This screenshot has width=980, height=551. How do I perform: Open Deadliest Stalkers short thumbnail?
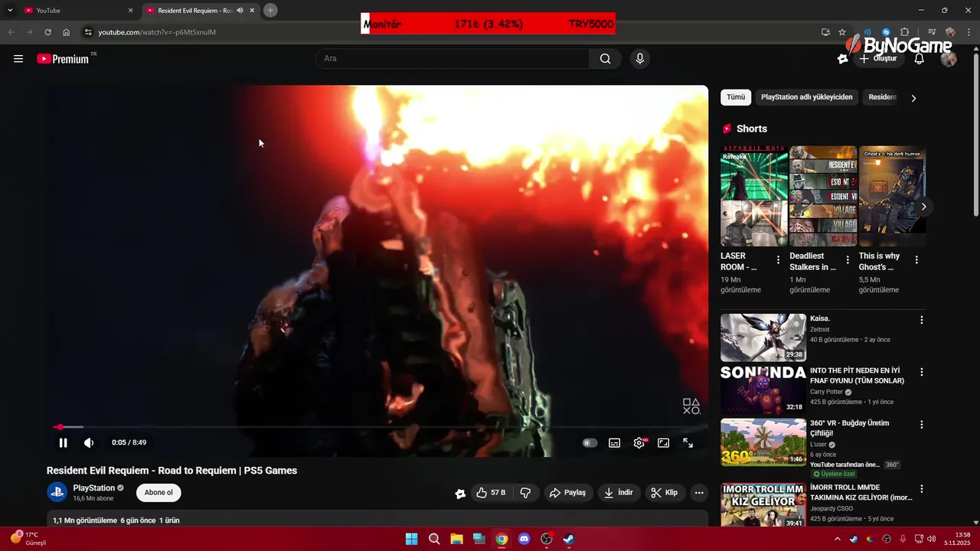pyautogui.click(x=823, y=196)
